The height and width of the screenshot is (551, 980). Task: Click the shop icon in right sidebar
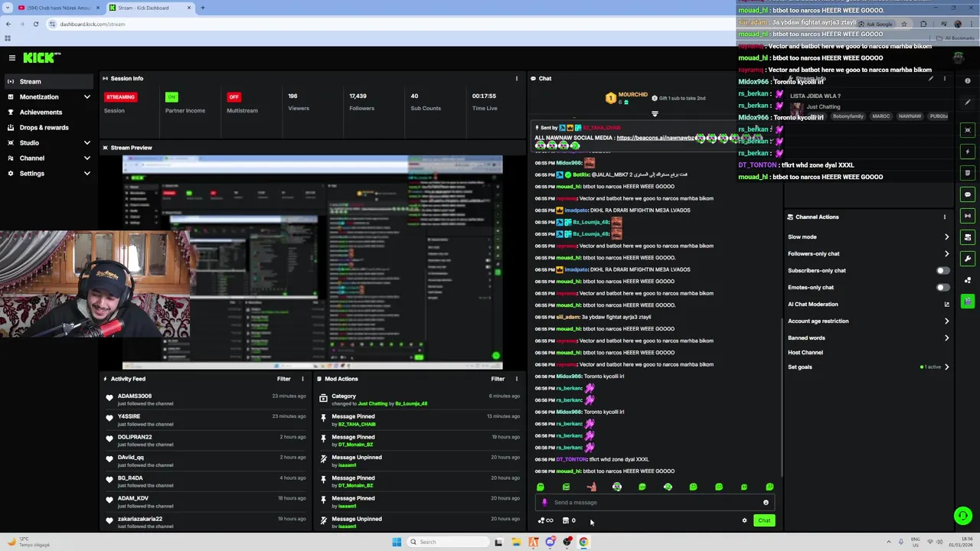(968, 237)
